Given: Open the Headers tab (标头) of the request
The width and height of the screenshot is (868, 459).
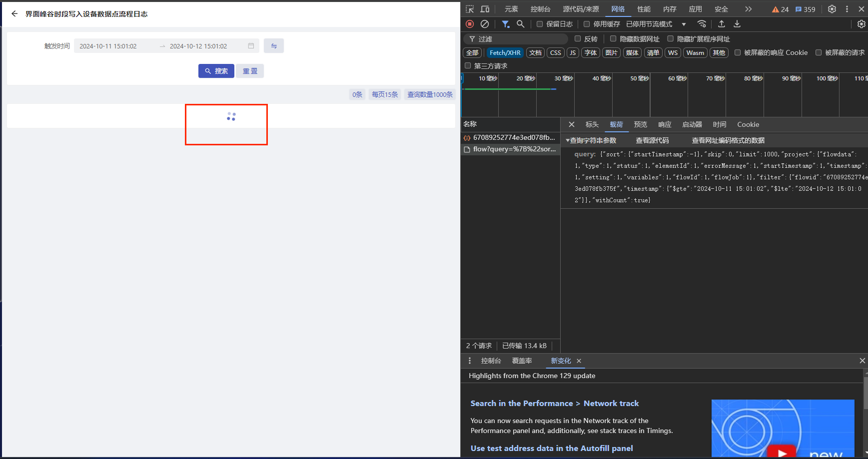Looking at the screenshot, I should pyautogui.click(x=592, y=124).
